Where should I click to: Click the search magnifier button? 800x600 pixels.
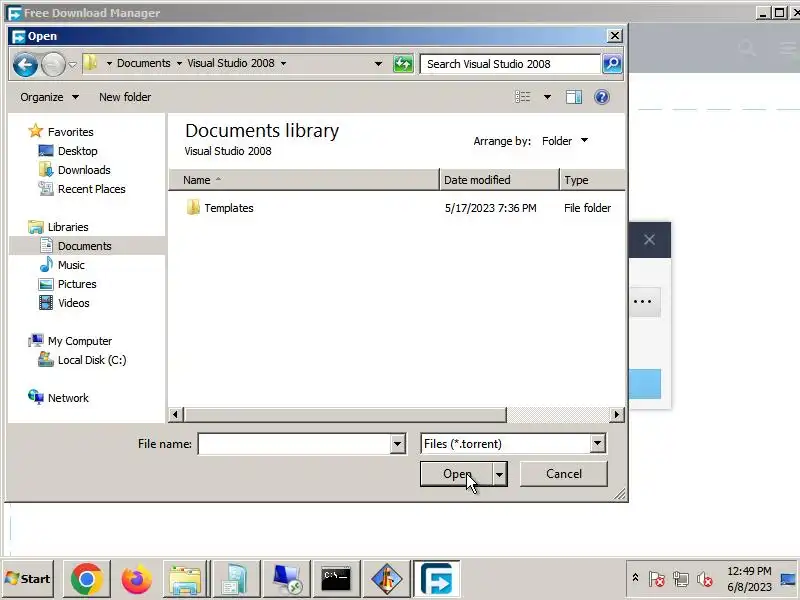point(612,64)
